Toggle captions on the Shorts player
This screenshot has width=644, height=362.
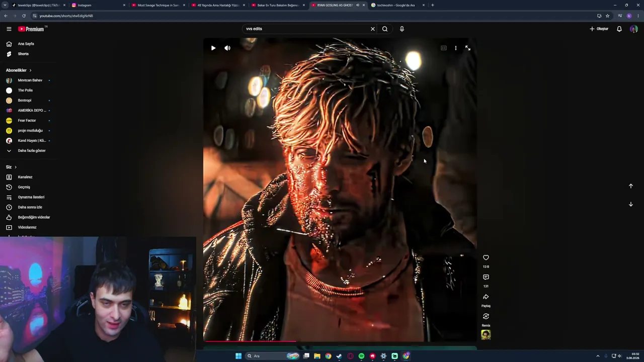coord(444,48)
